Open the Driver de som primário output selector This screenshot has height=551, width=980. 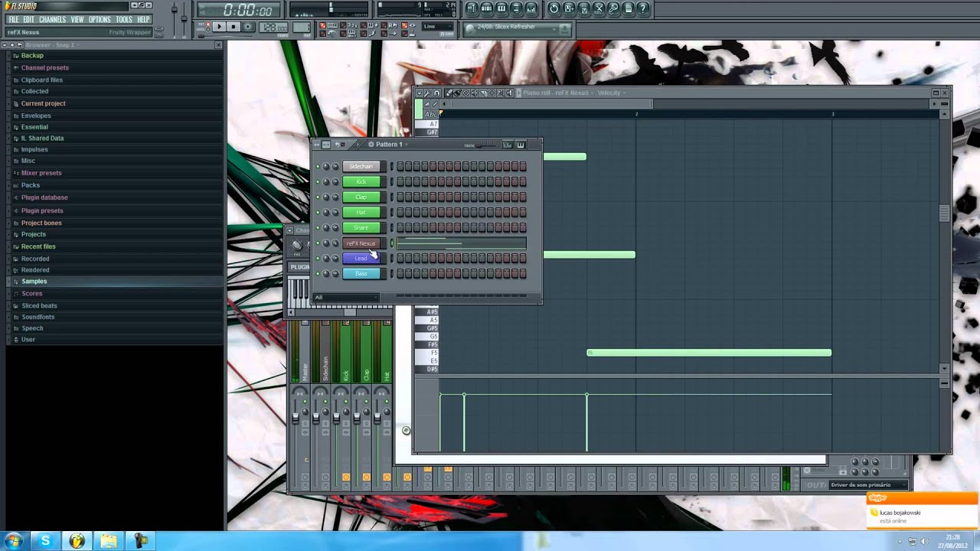click(868, 485)
